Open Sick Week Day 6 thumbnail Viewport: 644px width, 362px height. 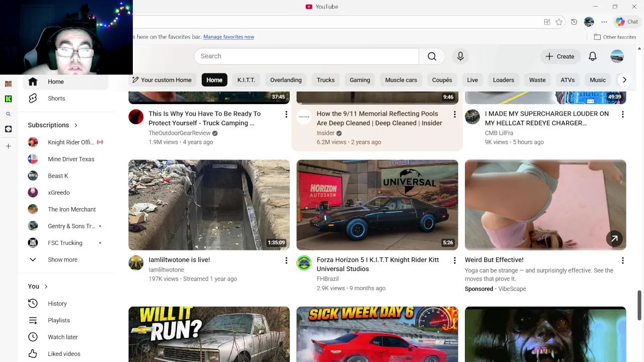377,334
